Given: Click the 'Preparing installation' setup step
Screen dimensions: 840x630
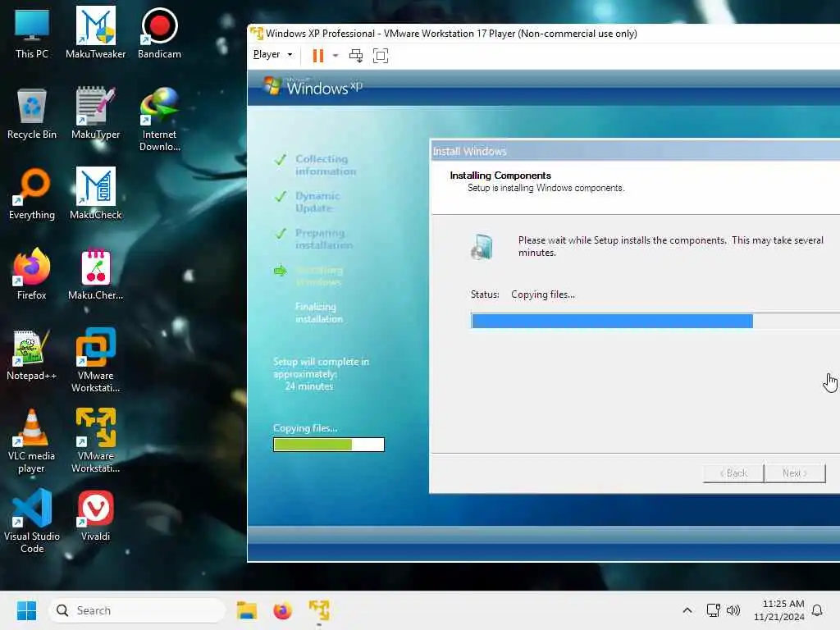Looking at the screenshot, I should point(323,239).
